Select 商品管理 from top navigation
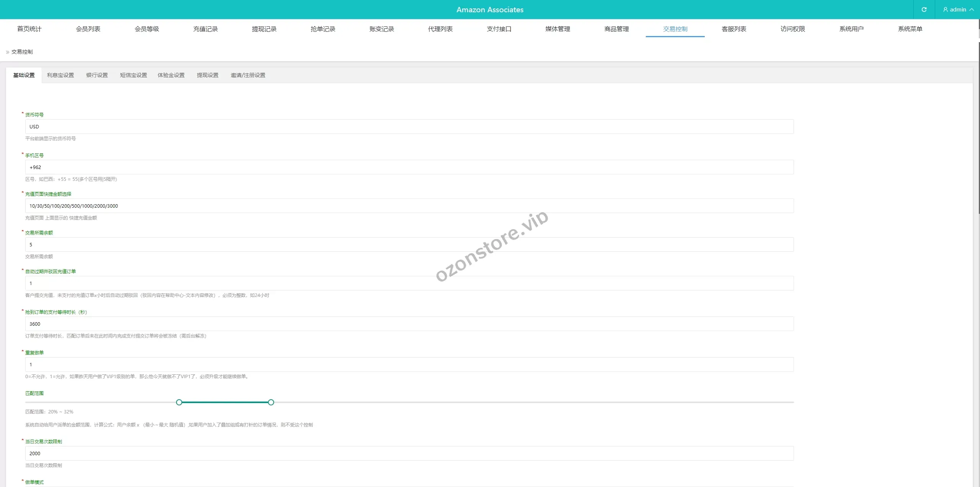Viewport: 980px width, 487px height. (616, 29)
